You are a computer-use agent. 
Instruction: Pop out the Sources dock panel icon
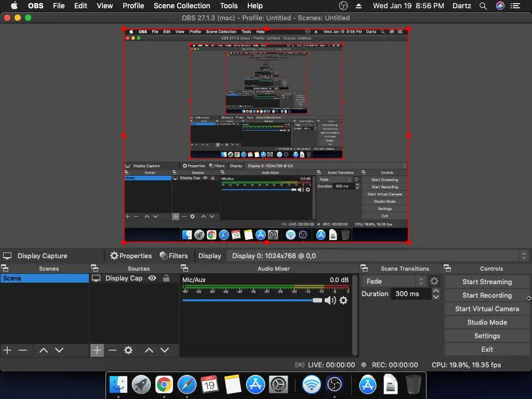[x=95, y=269]
